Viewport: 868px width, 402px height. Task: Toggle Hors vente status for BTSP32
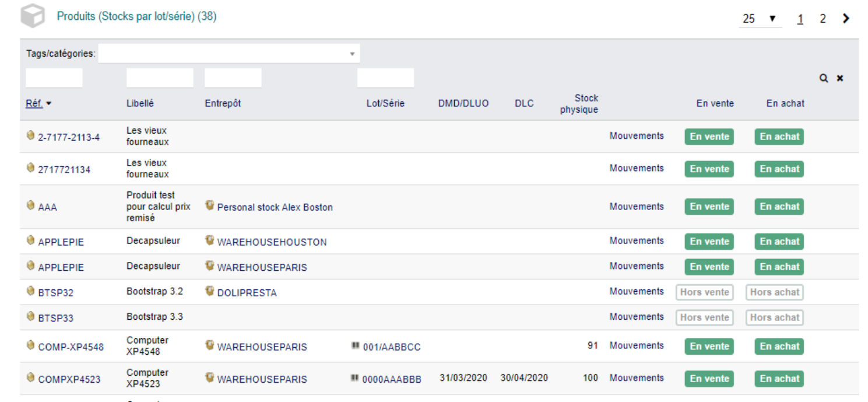click(x=704, y=292)
